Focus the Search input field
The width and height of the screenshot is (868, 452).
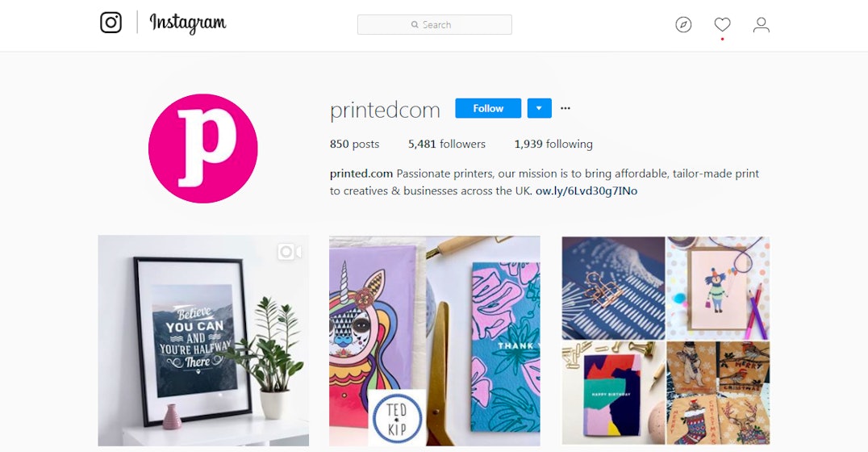pos(435,25)
